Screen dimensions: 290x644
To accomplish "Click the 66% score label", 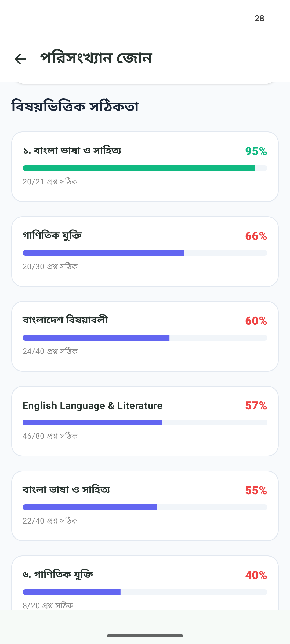I will coord(256,236).
